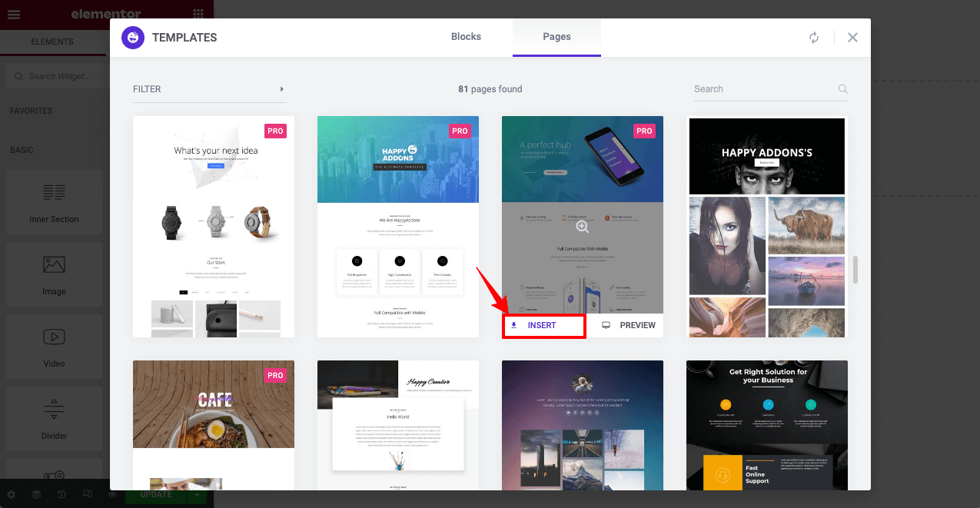Click PRO badge on watch template
The height and width of the screenshot is (508, 980).
point(275,131)
